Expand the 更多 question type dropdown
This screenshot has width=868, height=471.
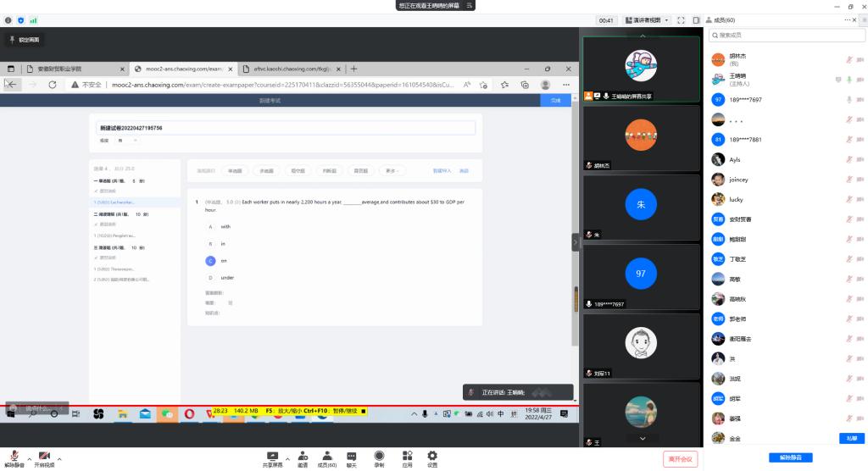coord(392,171)
